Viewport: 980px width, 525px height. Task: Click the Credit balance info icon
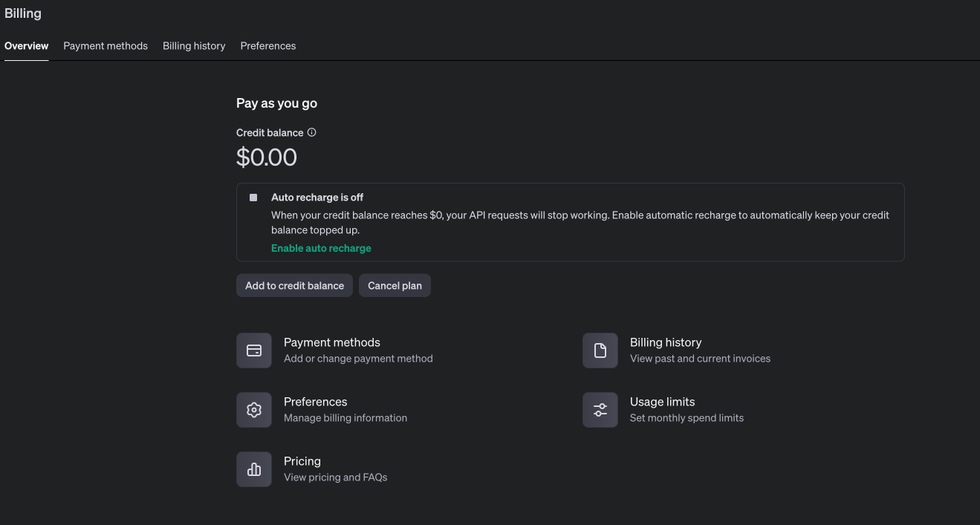[x=311, y=132]
